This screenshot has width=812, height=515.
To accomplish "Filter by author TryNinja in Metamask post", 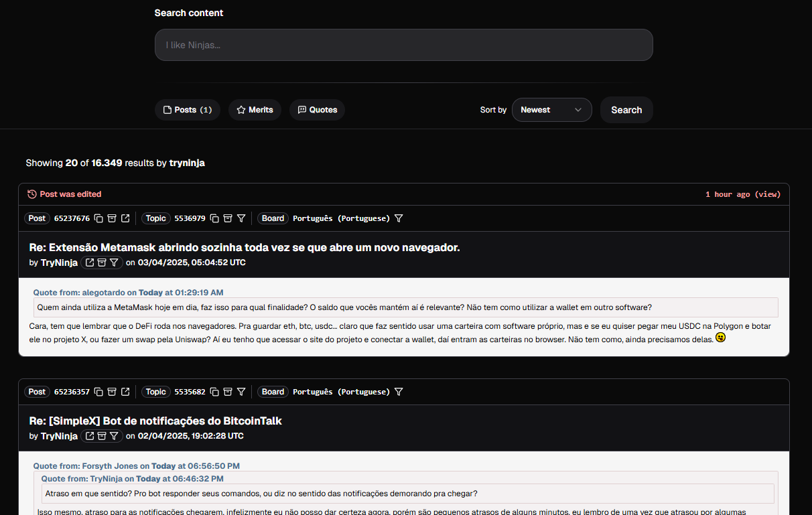I will (114, 263).
